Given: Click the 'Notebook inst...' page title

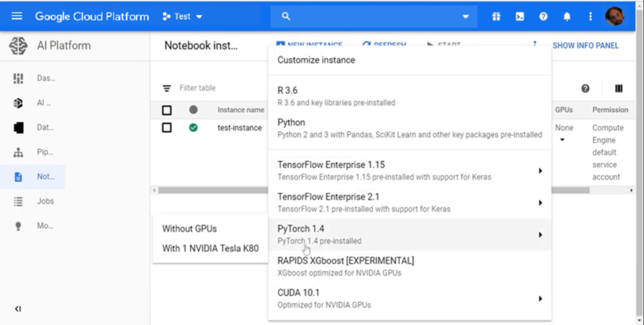Looking at the screenshot, I should [201, 45].
